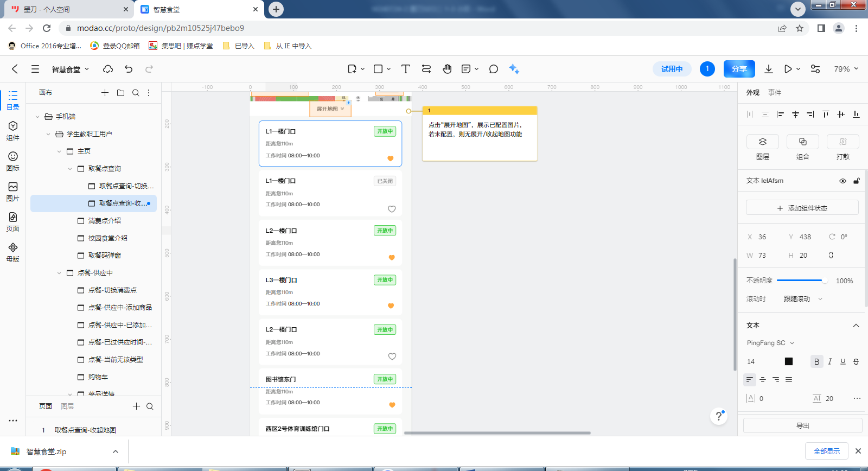Collapse the 文本 text properties section

pos(856,326)
